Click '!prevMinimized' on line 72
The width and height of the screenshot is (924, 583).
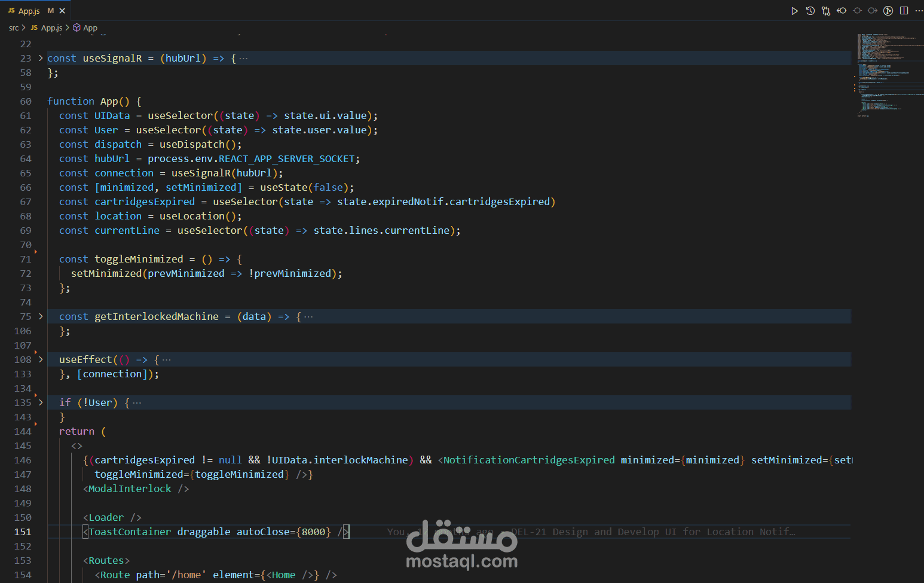pyautogui.click(x=289, y=274)
